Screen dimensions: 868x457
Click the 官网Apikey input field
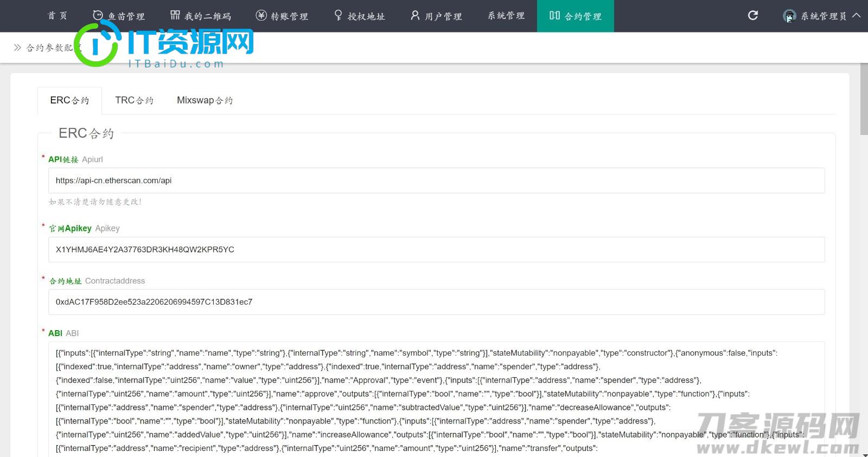pos(437,249)
